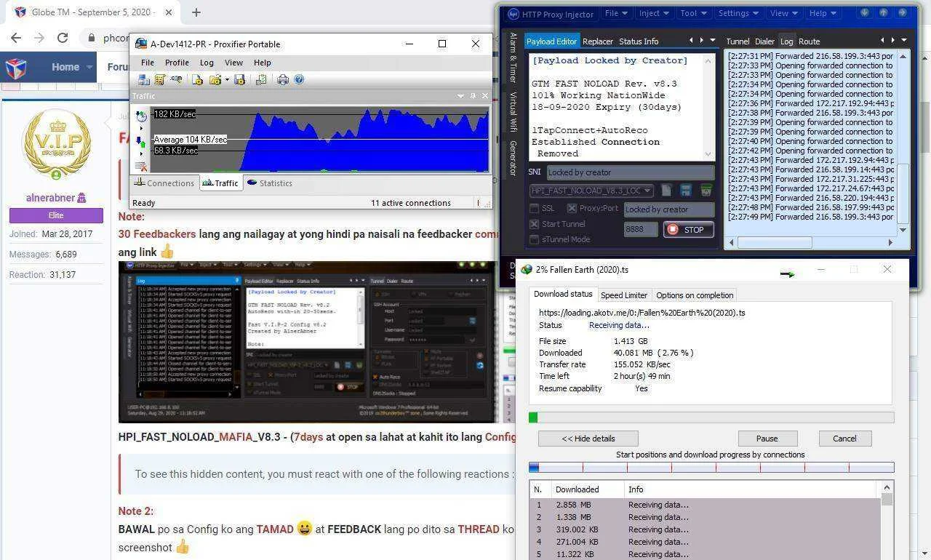This screenshot has width=931, height=560.
Task: Toggle the SSL checkbox
Action: coord(535,209)
